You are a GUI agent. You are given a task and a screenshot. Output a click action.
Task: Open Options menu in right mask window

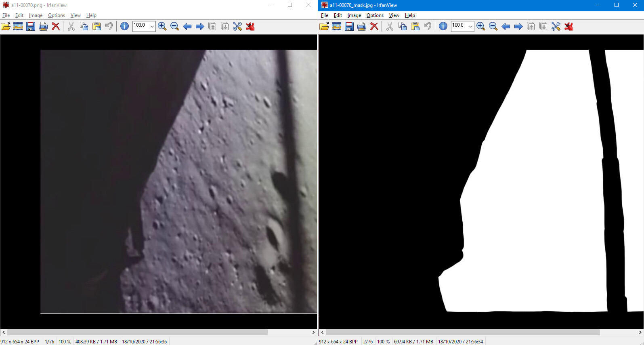pos(375,15)
